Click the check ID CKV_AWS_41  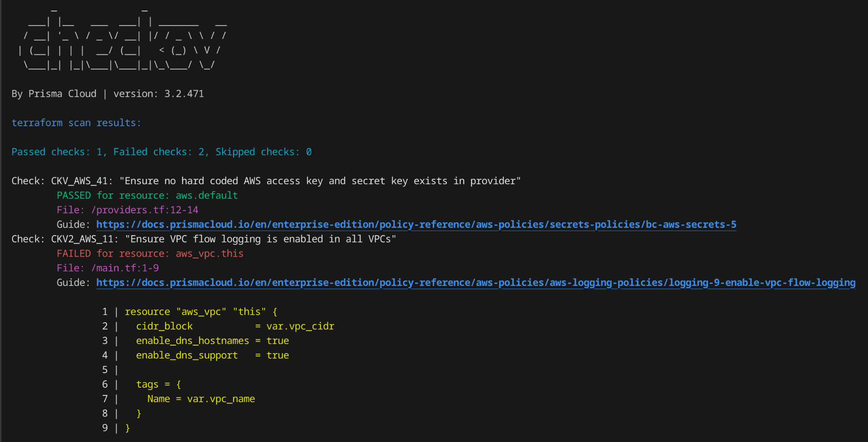click(x=79, y=181)
